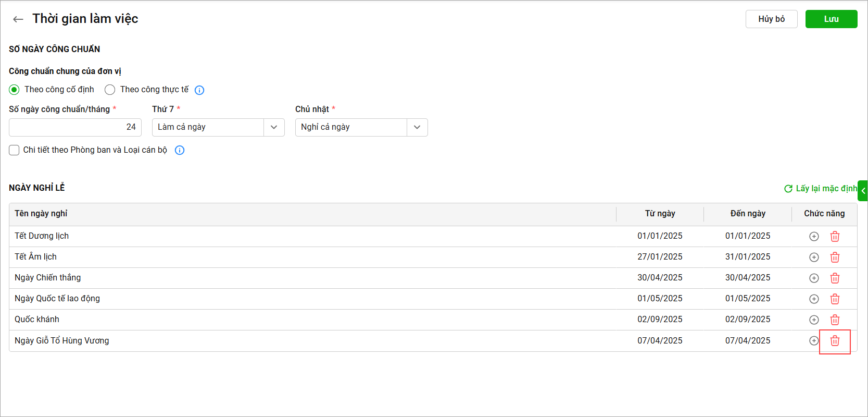
Task: Add a row after Tết Âm lịch
Action: coord(814,257)
